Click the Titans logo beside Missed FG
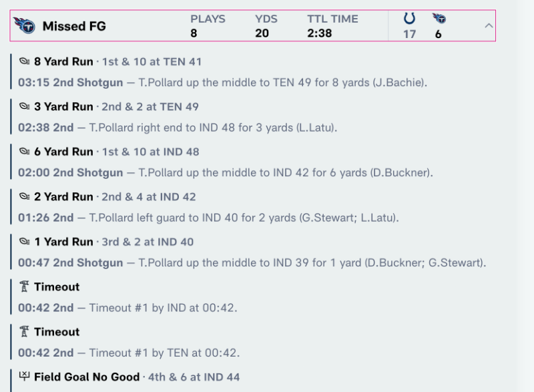 [x=24, y=26]
